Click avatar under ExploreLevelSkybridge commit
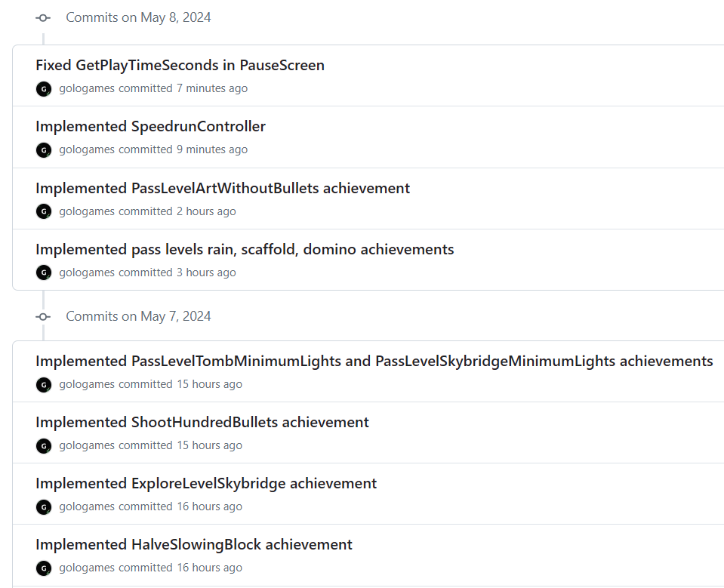This screenshot has width=724, height=588. point(44,506)
